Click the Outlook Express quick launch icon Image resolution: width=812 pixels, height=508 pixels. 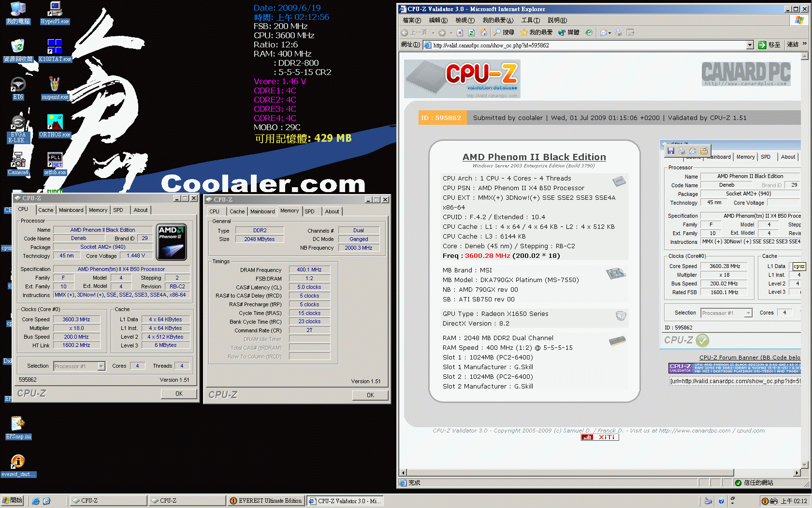pyautogui.click(x=47, y=501)
